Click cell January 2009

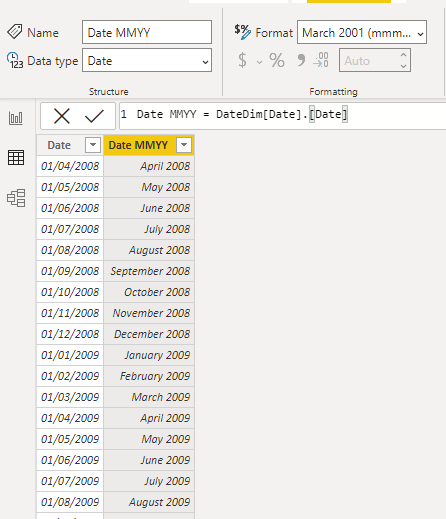(x=149, y=355)
